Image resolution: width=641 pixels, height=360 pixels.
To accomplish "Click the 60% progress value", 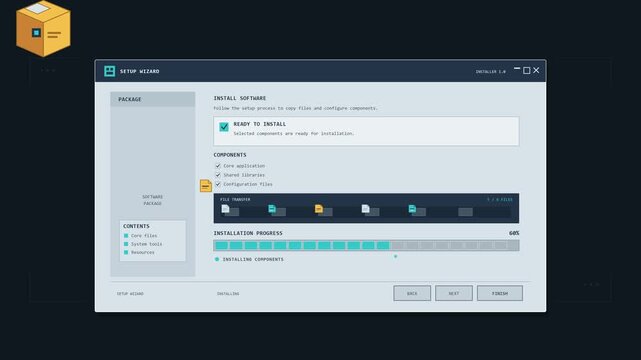I will pyautogui.click(x=514, y=233).
